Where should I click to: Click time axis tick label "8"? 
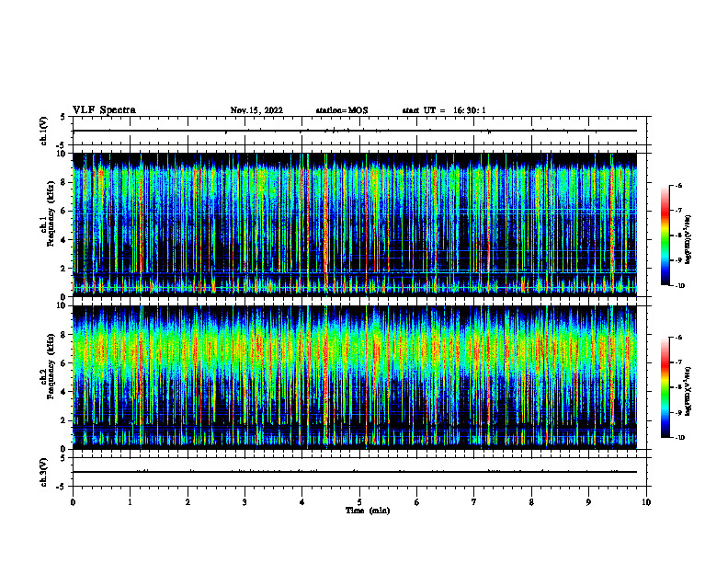click(x=531, y=502)
